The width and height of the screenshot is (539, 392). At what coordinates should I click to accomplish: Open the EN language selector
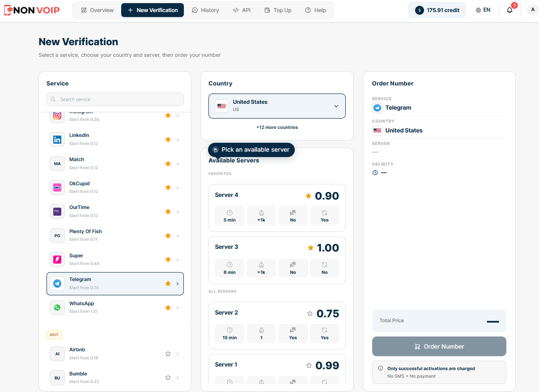point(483,10)
